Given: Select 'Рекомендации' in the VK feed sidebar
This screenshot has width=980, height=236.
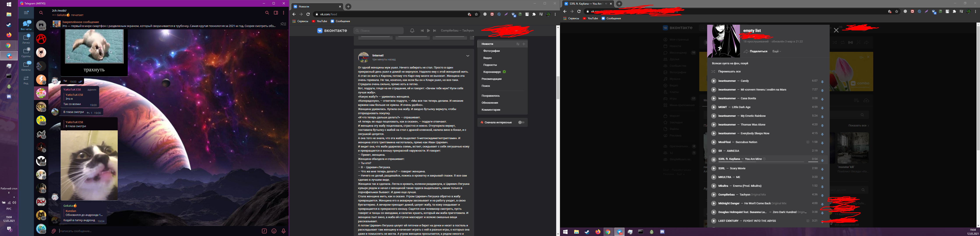Looking at the screenshot, I should coord(491,79).
